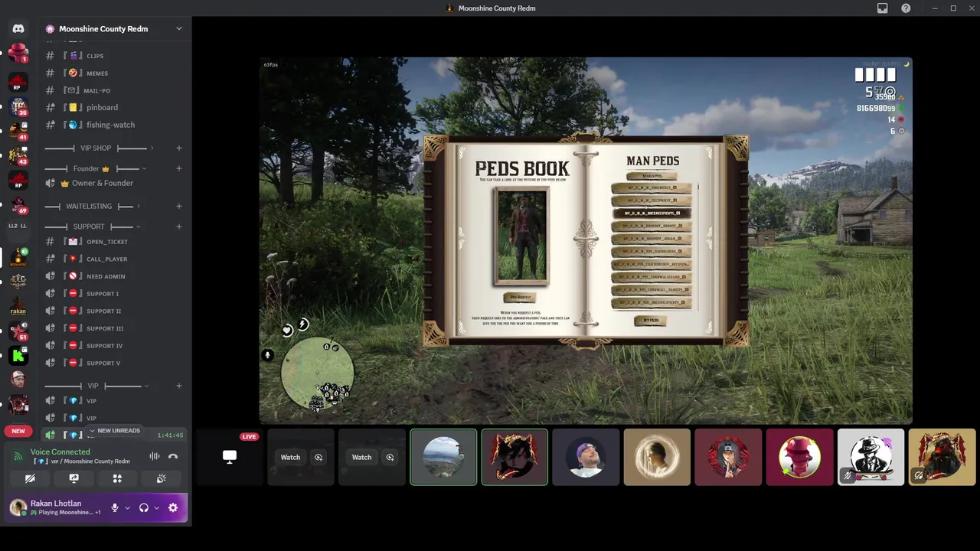Viewport: 980px width, 551px height.
Task: Open the fishing-watch channel
Action: pyautogui.click(x=115, y=125)
